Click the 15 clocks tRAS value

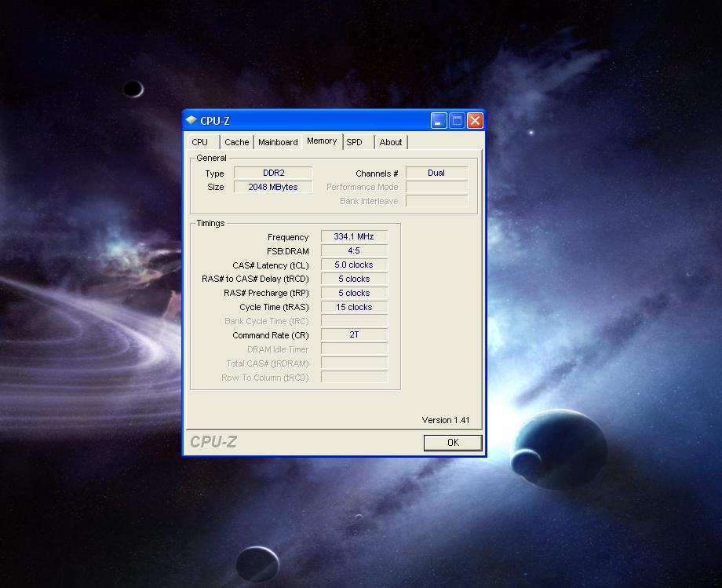(354, 307)
